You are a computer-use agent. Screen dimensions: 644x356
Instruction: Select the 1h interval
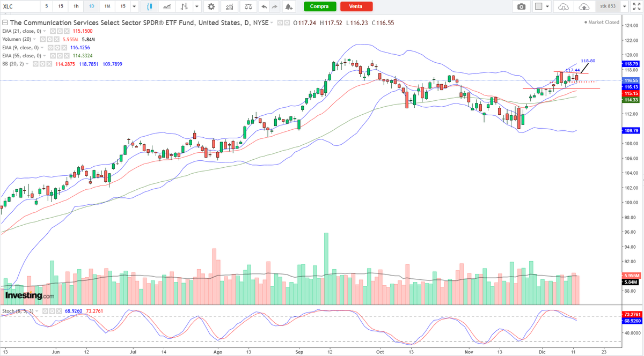click(76, 6)
